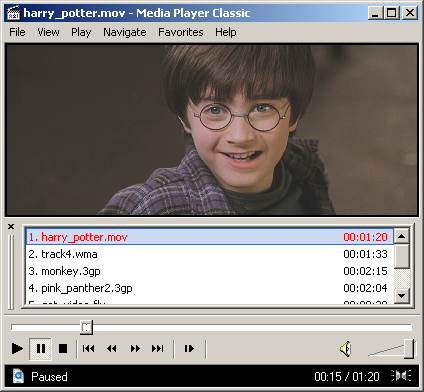Image resolution: width=424 pixels, height=392 pixels.
Task: Click the playlist scroll up arrow
Action: pyautogui.click(x=402, y=236)
